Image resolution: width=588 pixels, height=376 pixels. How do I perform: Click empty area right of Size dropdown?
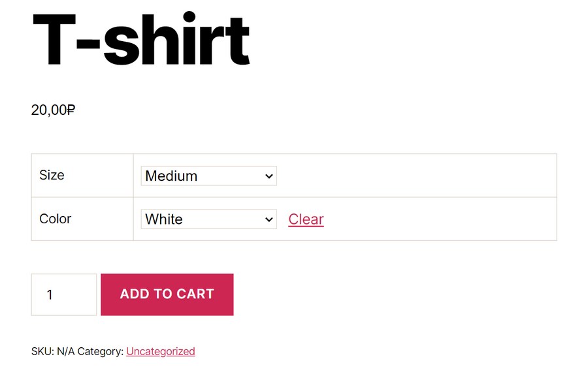[x=416, y=176]
